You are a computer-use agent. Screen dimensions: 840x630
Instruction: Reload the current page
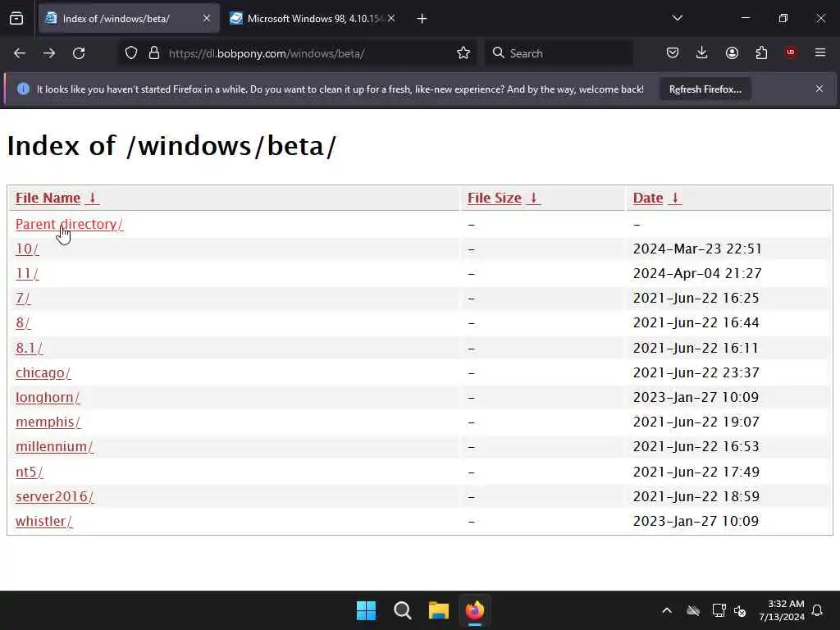pyautogui.click(x=79, y=53)
